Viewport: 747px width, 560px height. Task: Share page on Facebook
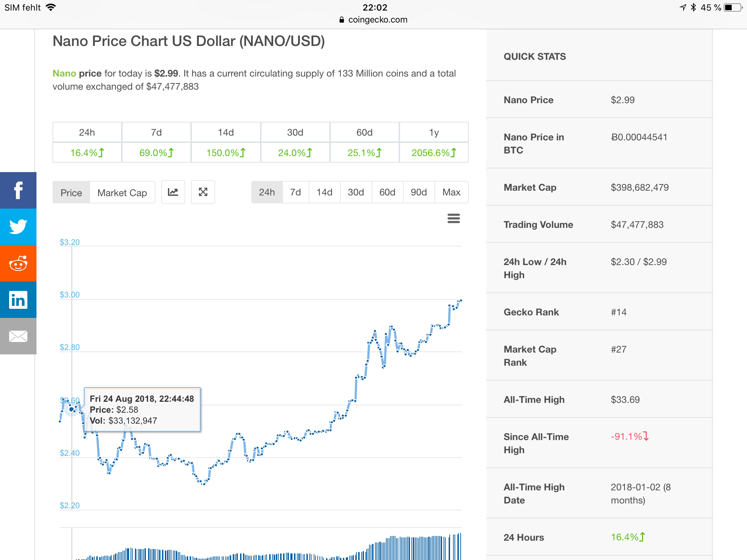pyautogui.click(x=18, y=190)
